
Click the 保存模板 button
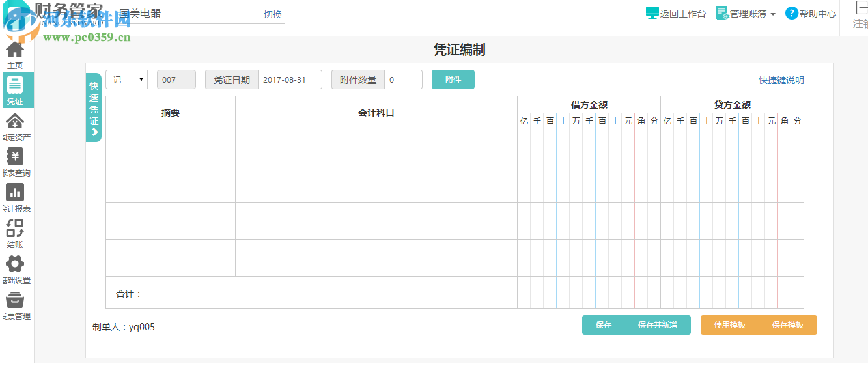click(x=788, y=325)
